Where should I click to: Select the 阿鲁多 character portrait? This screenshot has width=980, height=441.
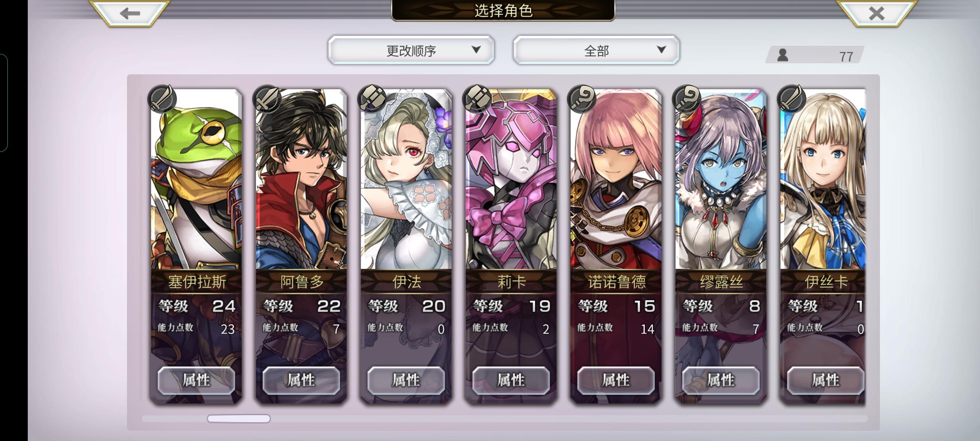(x=301, y=180)
